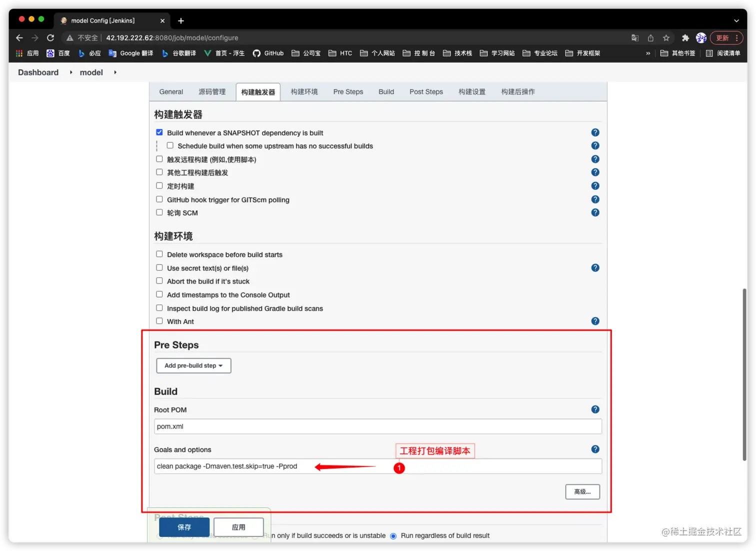This screenshot has height=551, width=756.
Task: Select Run regardless of build result radio
Action: (x=393, y=536)
